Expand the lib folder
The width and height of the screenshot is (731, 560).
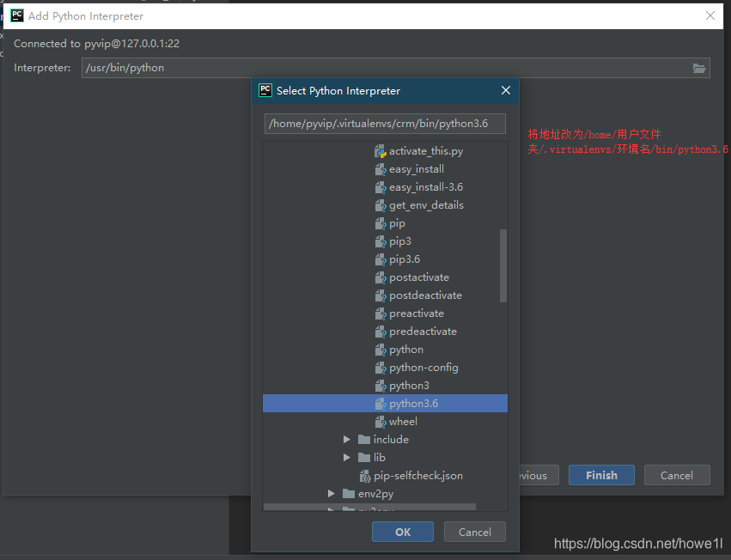(346, 458)
